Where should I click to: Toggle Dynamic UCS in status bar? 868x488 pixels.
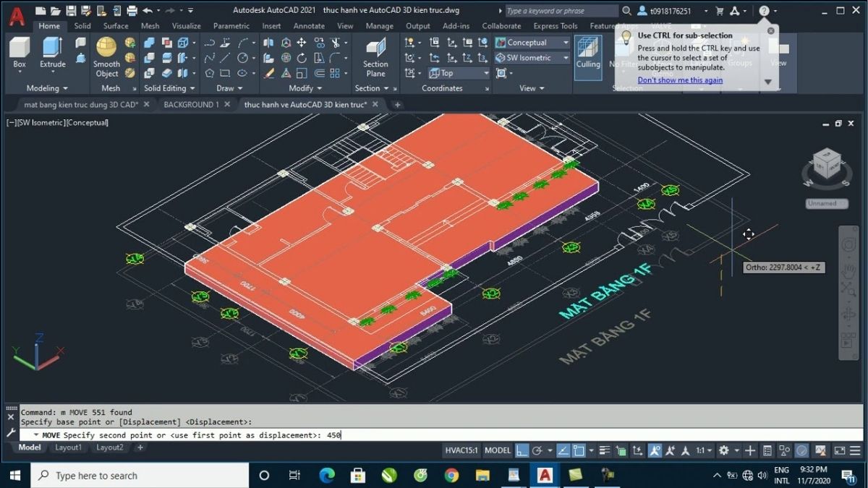click(637, 450)
